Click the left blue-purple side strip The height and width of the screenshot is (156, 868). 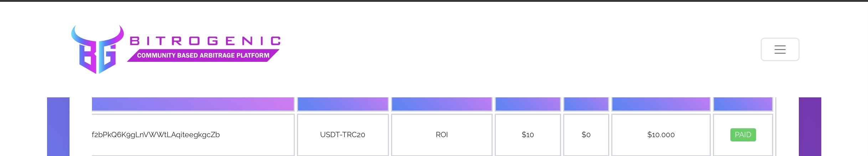pos(58,127)
